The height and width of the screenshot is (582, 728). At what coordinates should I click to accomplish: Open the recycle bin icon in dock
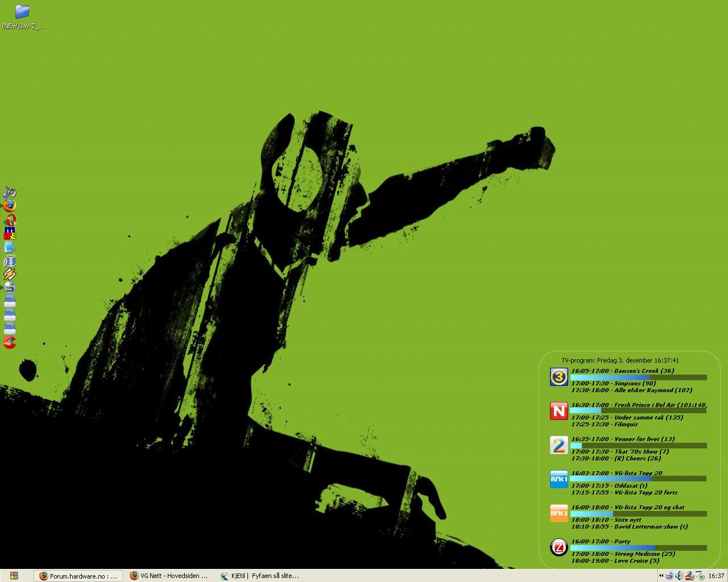(x=10, y=261)
